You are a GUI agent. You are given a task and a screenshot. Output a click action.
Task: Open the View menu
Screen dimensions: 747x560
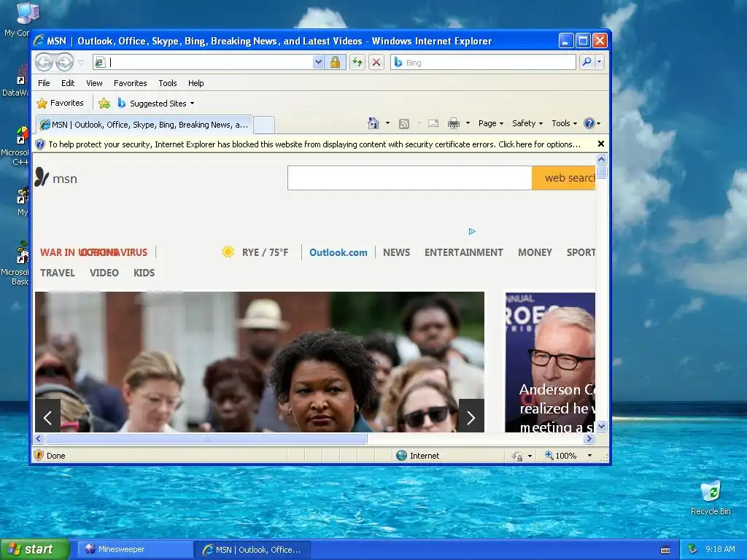[94, 83]
